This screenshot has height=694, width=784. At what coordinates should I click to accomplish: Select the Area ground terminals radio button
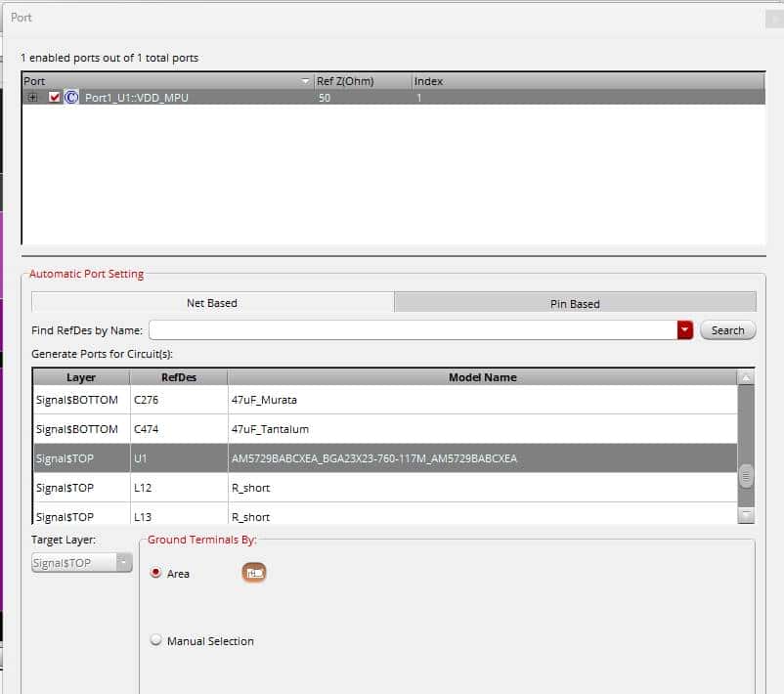pos(155,574)
